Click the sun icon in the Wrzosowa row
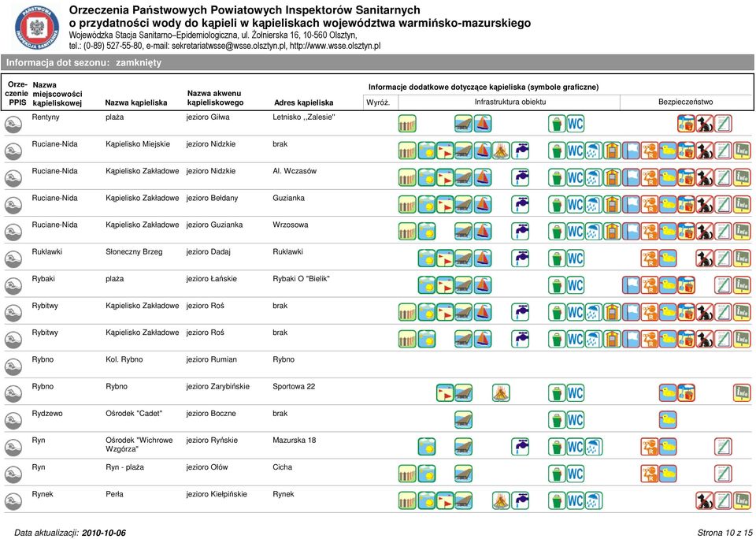 [x=427, y=232]
